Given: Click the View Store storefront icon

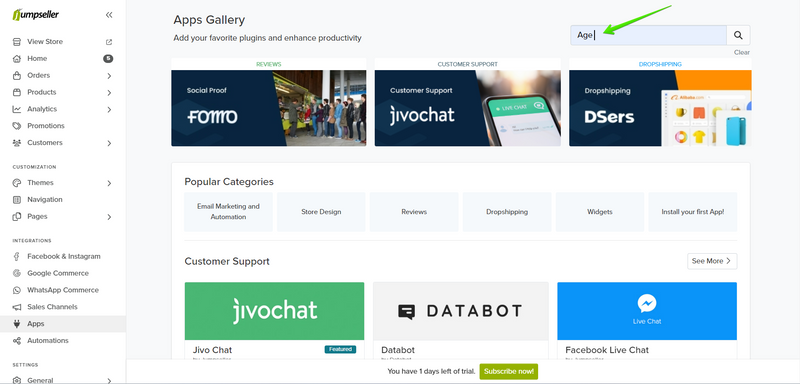Looking at the screenshot, I should click(17, 42).
